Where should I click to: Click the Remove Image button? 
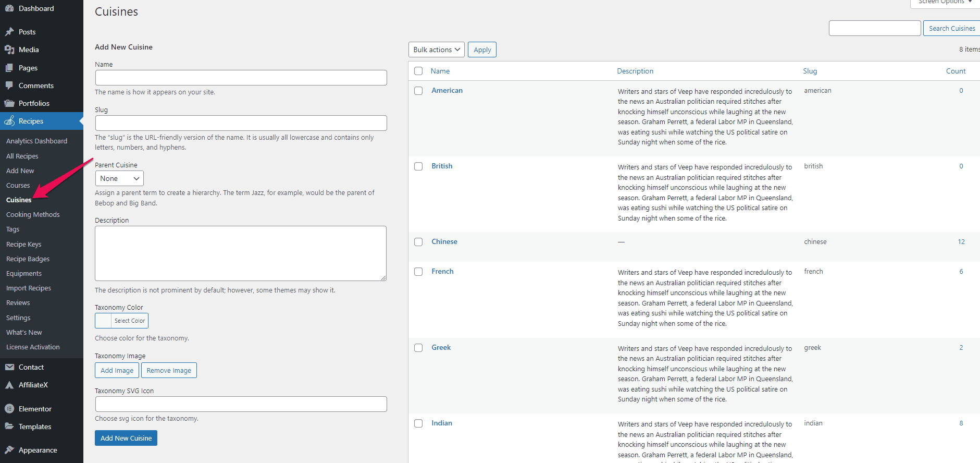pyautogui.click(x=169, y=370)
